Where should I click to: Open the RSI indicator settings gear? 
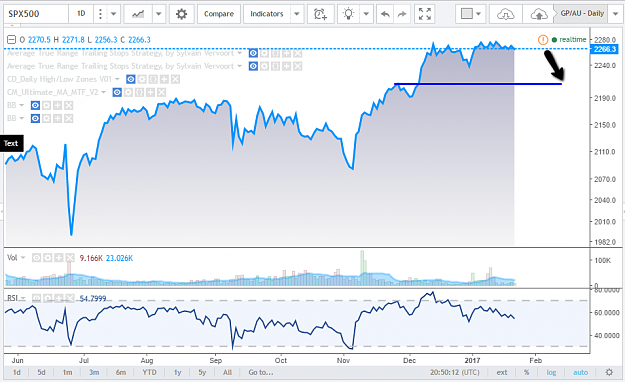(x=47, y=298)
